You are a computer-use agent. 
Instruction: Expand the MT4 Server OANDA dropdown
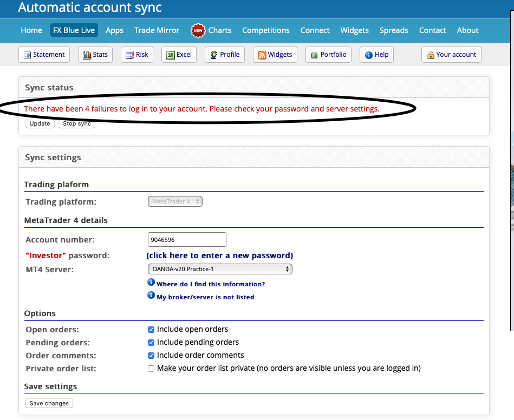click(220, 269)
